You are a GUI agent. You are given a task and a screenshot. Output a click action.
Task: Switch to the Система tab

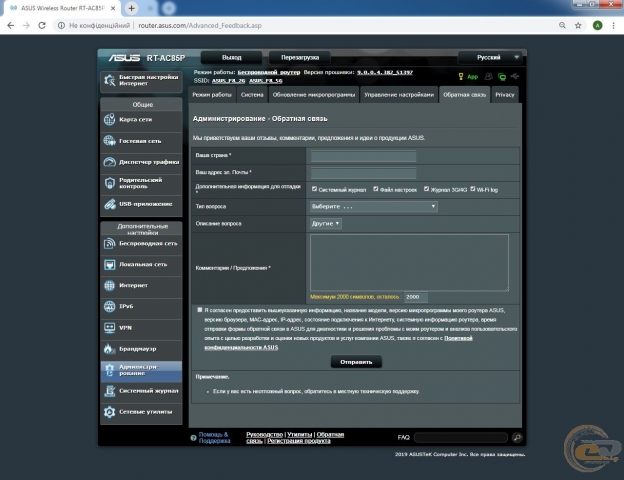point(252,94)
